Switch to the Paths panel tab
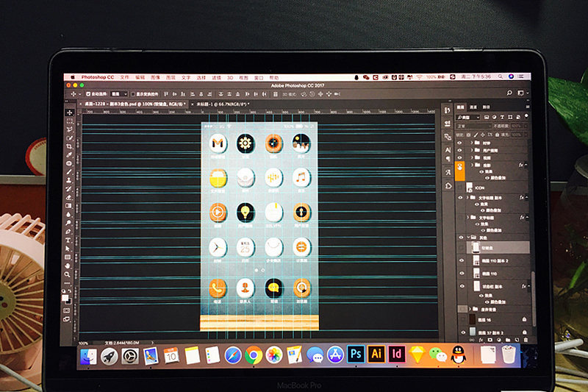Viewport: 588px width, 392px height. [486, 107]
